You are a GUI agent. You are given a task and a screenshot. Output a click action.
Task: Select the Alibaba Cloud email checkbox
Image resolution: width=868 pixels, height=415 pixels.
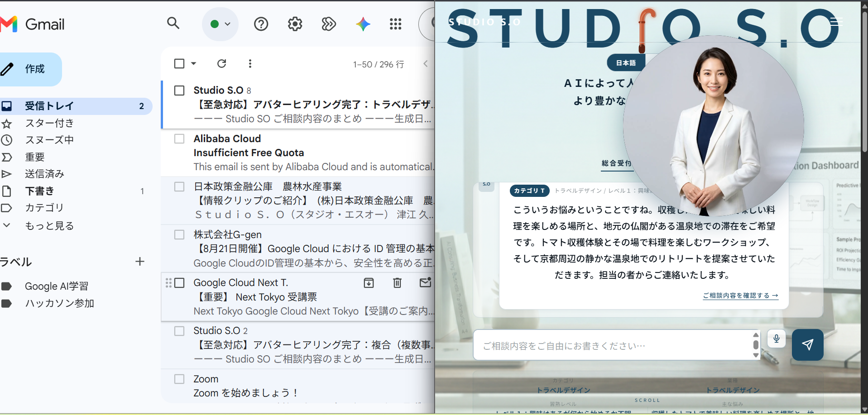(179, 138)
